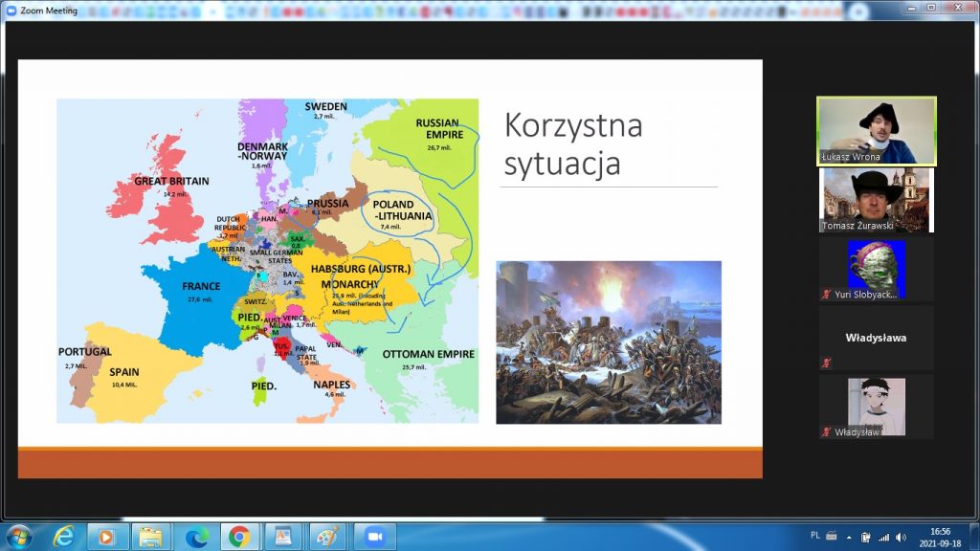Open the network signal tray icon
This screenshot has height=551, width=980.
pyautogui.click(x=883, y=537)
